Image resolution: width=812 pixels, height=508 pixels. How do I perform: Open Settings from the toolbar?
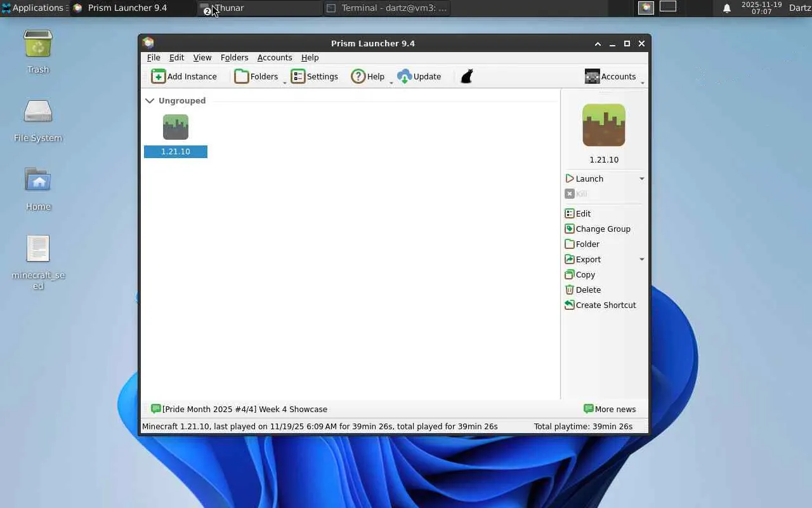(315, 77)
